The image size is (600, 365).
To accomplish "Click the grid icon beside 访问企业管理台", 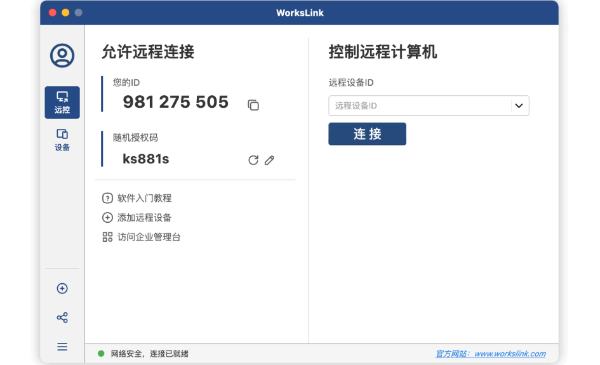I will click(x=107, y=237).
